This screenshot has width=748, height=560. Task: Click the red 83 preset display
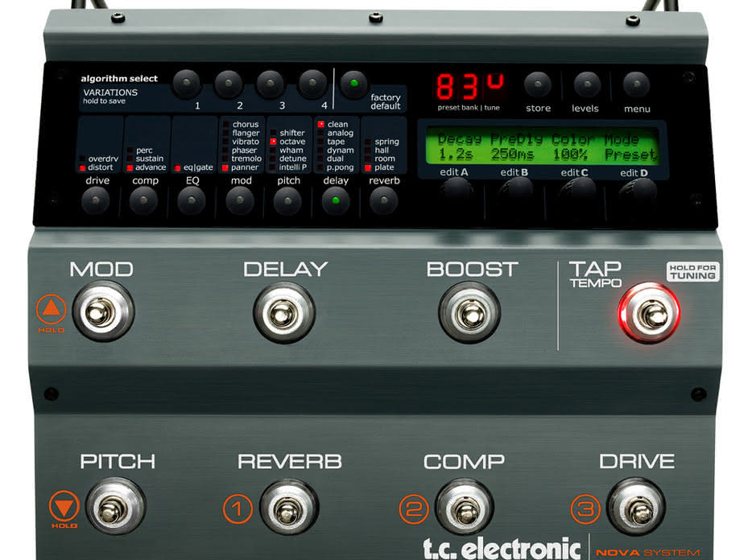click(x=457, y=86)
